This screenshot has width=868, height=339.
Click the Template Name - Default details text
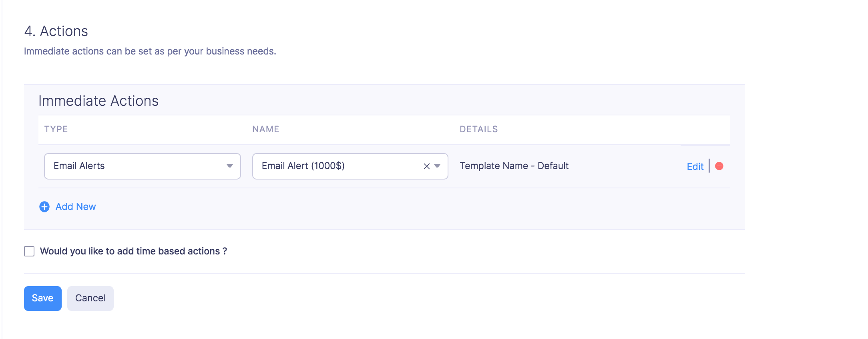point(514,166)
